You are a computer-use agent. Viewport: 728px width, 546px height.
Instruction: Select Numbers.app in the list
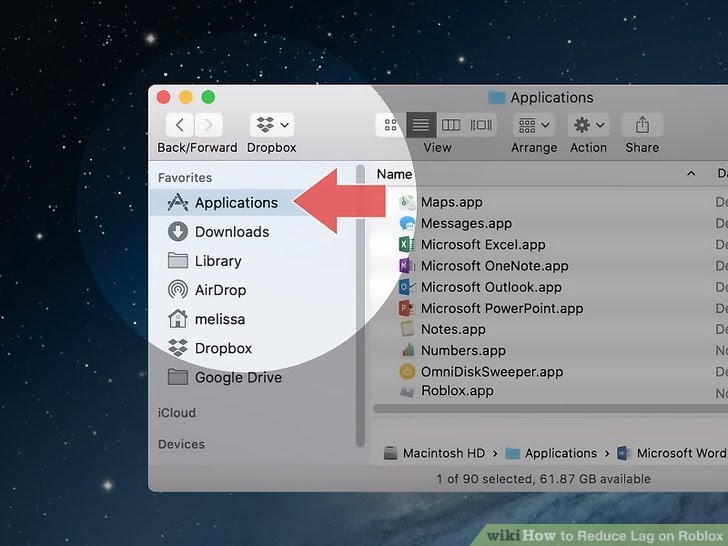point(463,351)
